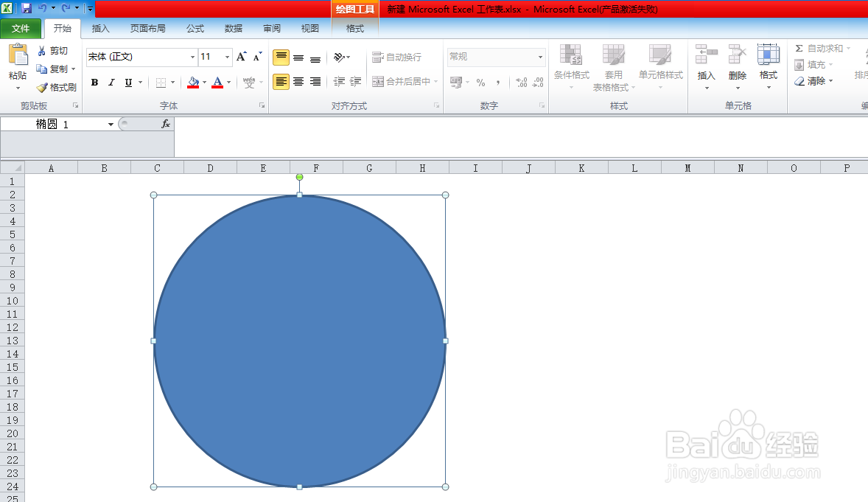Screen dimensions: 868x502
Task: Open the font name dropdown 宋体
Action: 192,57
